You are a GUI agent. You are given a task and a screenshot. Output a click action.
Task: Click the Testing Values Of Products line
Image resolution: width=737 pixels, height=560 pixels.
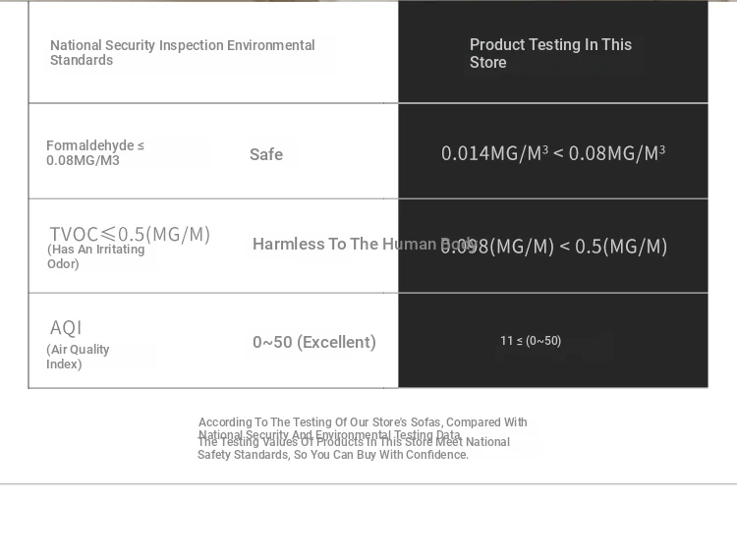(354, 443)
